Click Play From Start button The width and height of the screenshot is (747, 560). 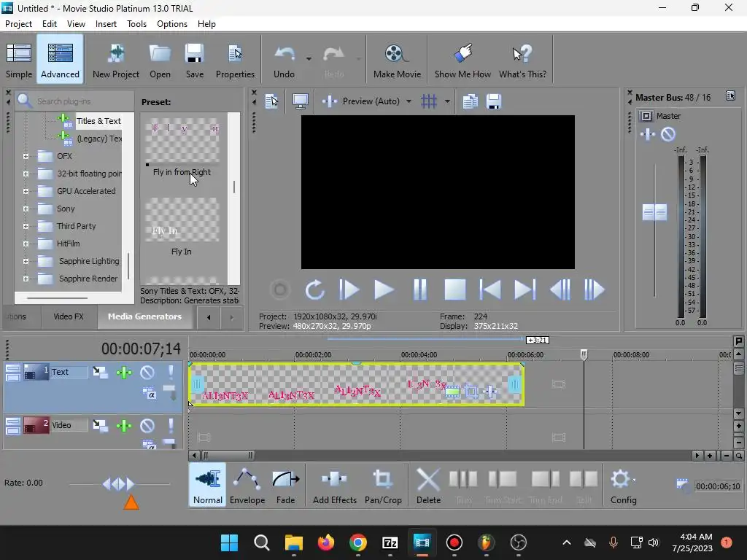pyautogui.click(x=349, y=289)
